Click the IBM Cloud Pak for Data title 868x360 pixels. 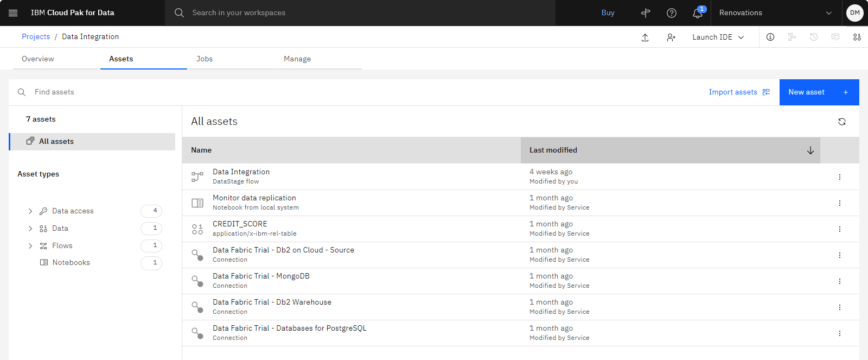[x=73, y=13]
